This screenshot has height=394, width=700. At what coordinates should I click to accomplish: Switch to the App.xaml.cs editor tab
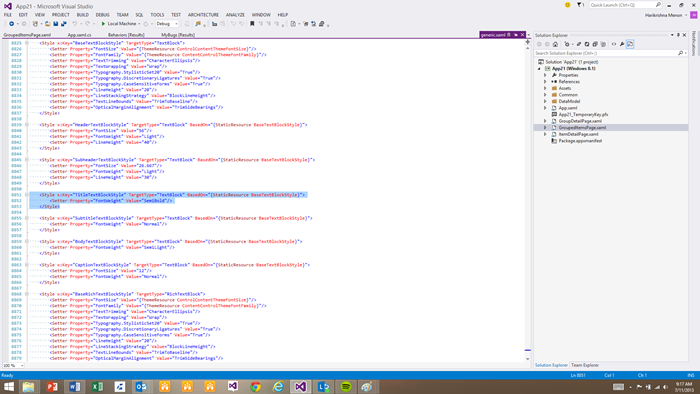point(79,35)
